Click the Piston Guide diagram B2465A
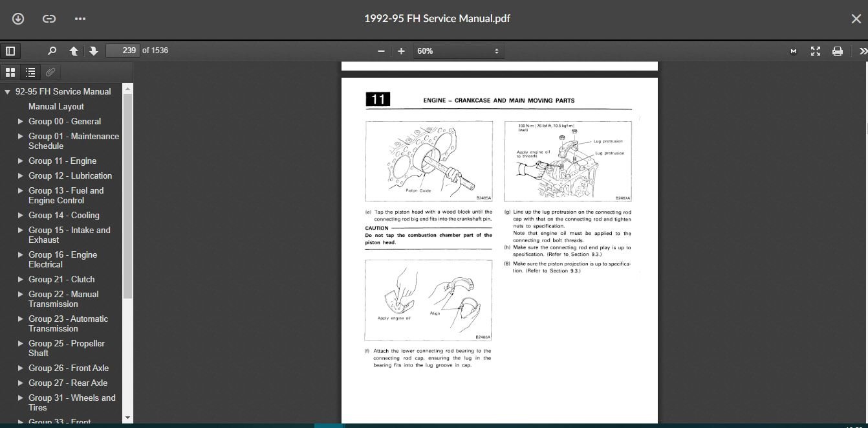This screenshot has height=428, width=868. [x=429, y=162]
